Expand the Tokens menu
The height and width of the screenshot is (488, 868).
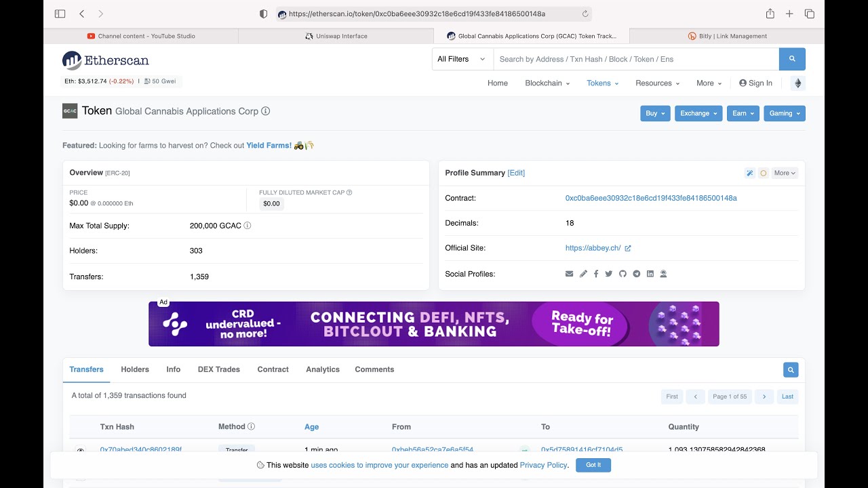(x=603, y=83)
